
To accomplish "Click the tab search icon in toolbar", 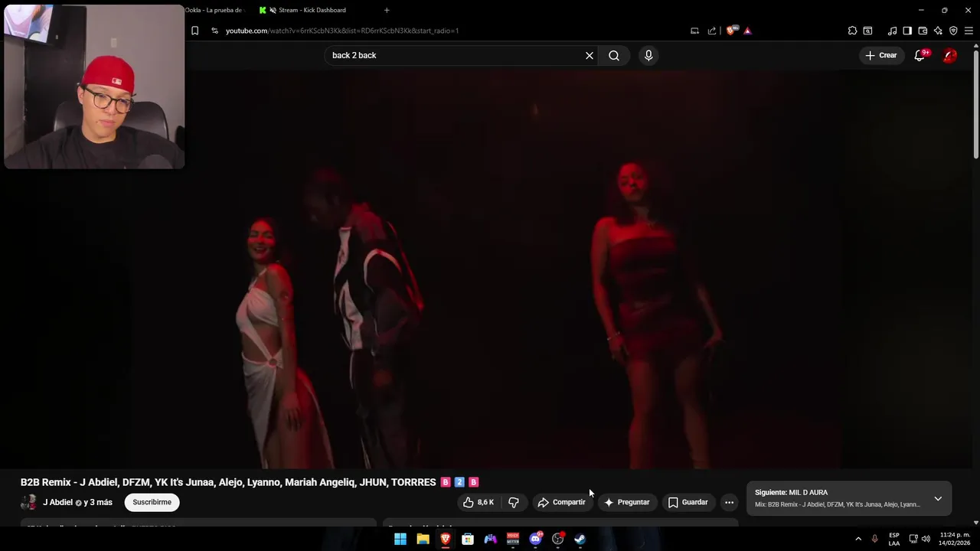I will click(x=867, y=31).
